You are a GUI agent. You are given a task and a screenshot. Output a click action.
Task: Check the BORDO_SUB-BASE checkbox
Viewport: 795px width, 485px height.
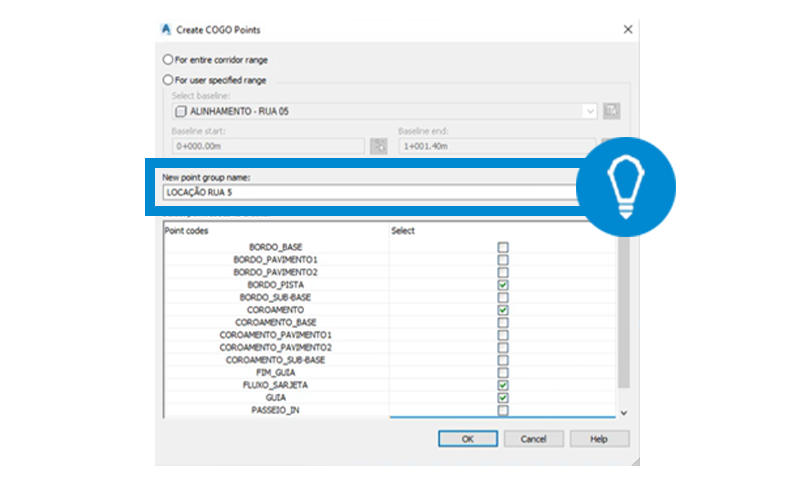tap(503, 297)
